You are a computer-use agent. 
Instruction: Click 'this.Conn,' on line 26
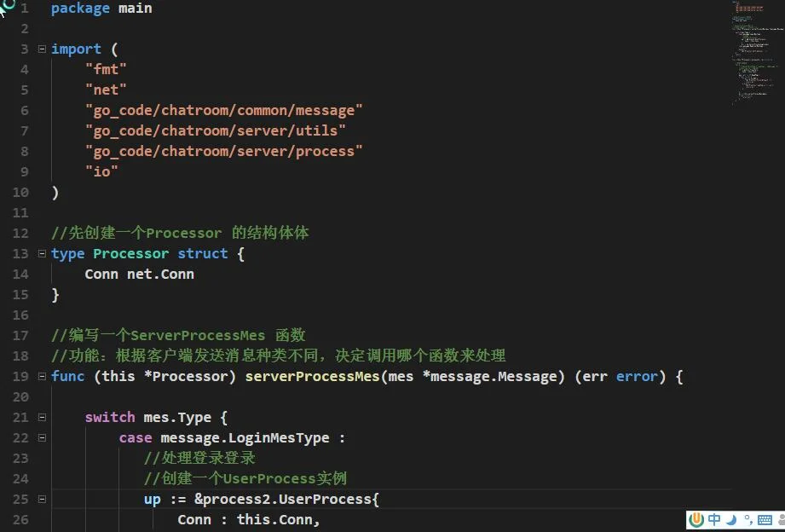click(x=279, y=519)
